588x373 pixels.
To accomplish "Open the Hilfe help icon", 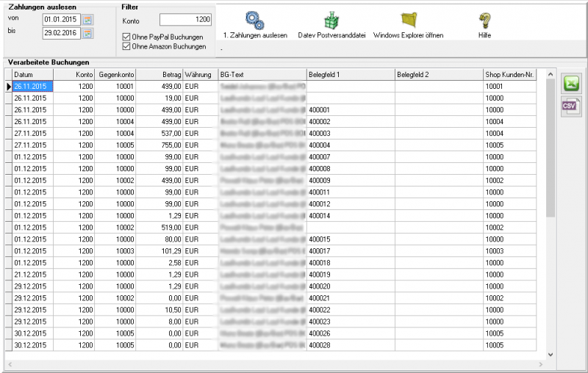I will (484, 21).
